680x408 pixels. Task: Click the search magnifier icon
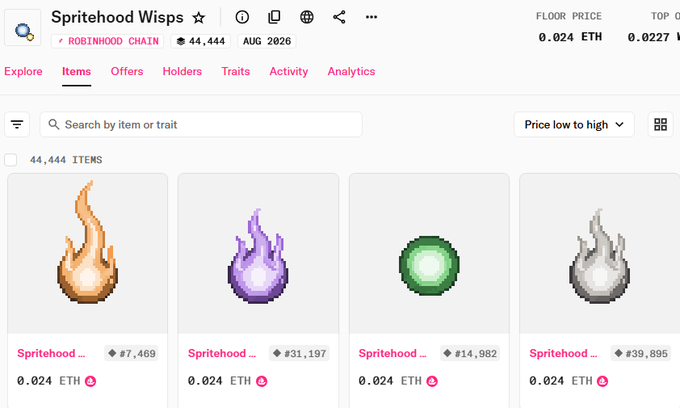(x=54, y=124)
